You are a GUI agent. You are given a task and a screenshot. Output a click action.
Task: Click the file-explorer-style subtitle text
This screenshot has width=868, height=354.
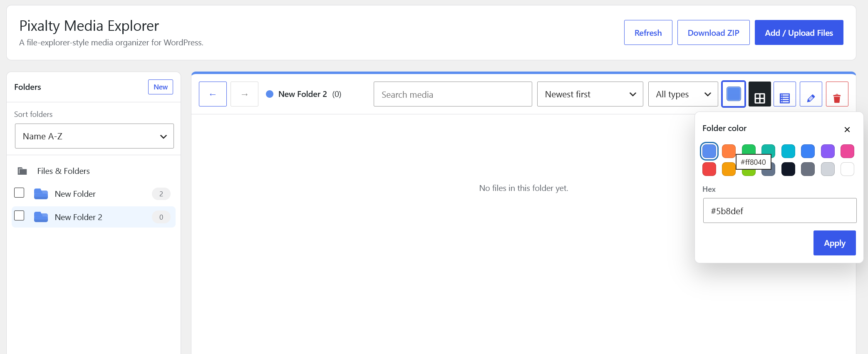111,42
